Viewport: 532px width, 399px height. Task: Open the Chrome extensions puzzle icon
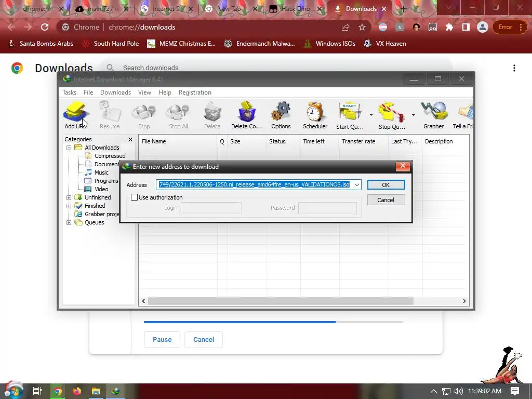pyautogui.click(x=449, y=27)
